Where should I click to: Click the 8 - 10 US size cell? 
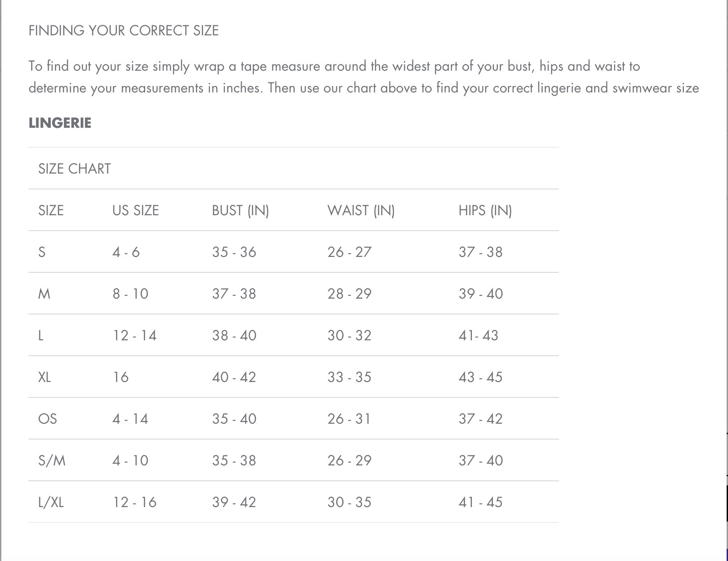pyautogui.click(x=131, y=294)
